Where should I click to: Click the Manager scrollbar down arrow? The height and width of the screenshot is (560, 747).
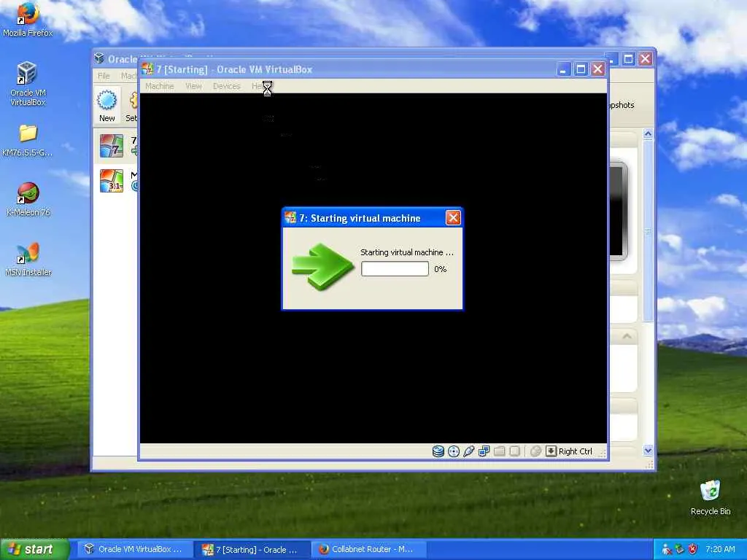[648, 450]
